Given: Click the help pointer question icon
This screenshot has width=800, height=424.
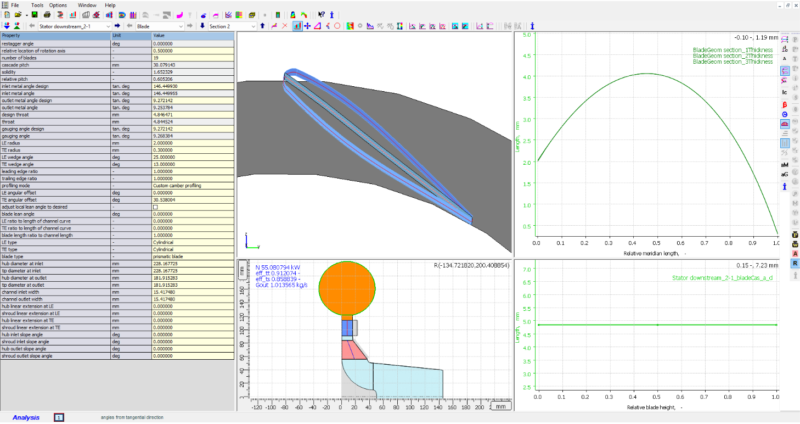Looking at the screenshot, I should [x=321, y=15].
